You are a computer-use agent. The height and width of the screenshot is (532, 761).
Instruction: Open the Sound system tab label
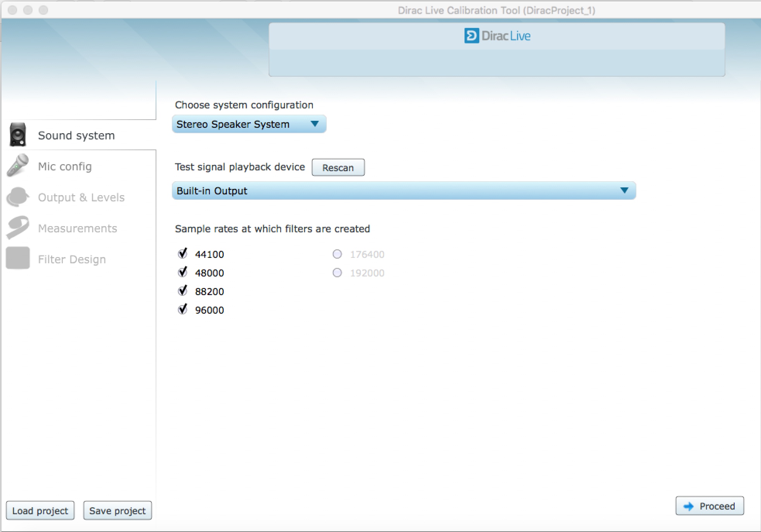click(x=76, y=136)
